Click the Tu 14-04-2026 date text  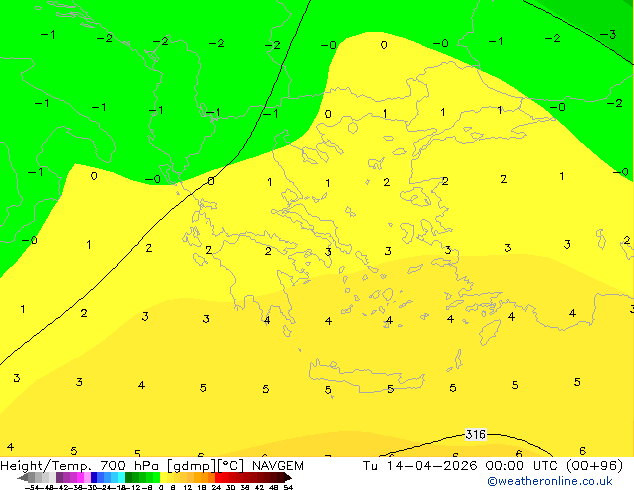420,466
